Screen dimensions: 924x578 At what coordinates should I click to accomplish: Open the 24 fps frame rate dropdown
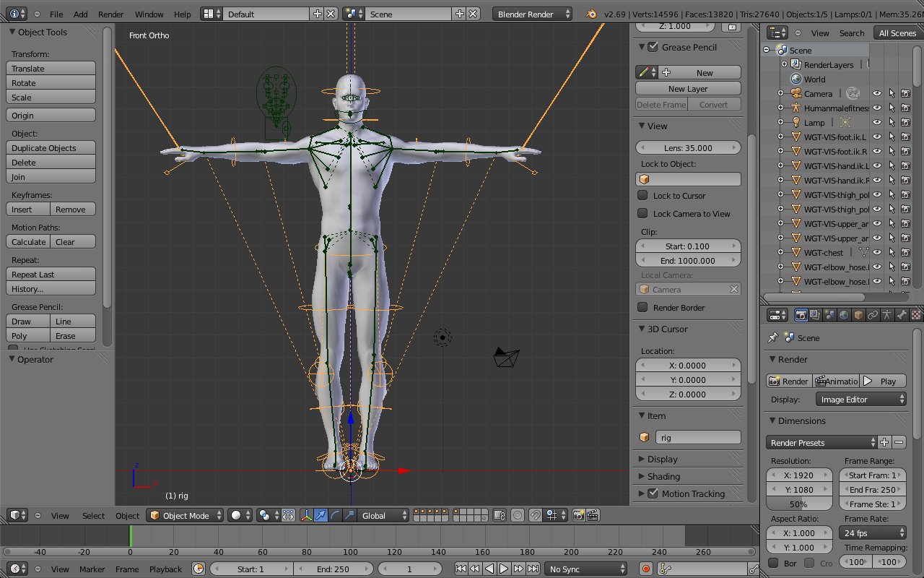click(873, 532)
